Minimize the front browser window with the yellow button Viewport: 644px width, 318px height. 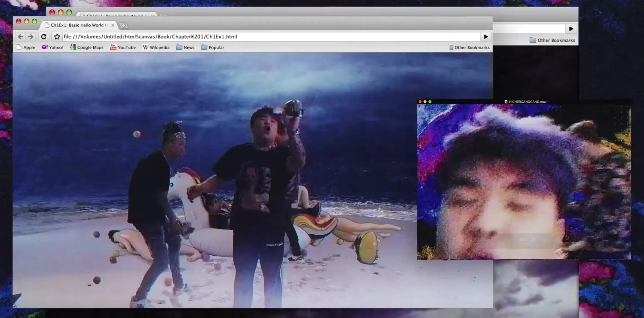(26, 21)
